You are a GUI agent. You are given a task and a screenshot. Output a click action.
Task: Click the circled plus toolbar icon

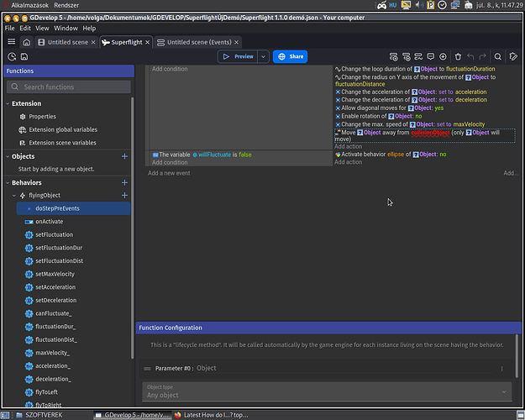[x=443, y=56]
